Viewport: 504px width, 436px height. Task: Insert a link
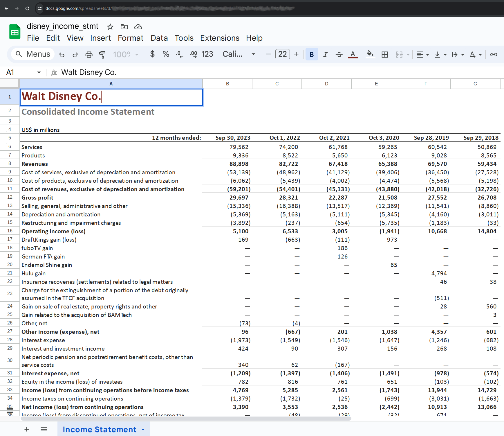point(494,54)
